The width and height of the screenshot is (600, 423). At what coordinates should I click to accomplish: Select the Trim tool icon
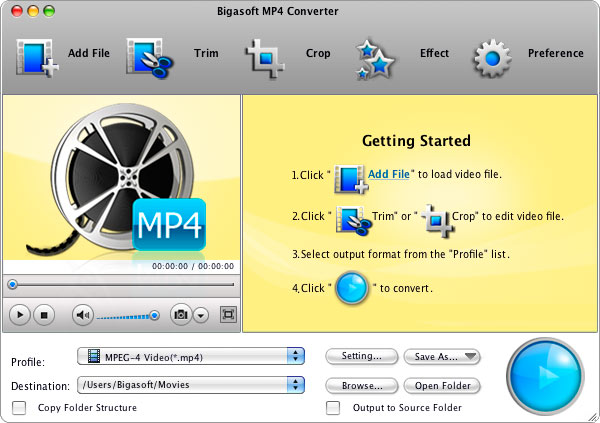click(150, 56)
